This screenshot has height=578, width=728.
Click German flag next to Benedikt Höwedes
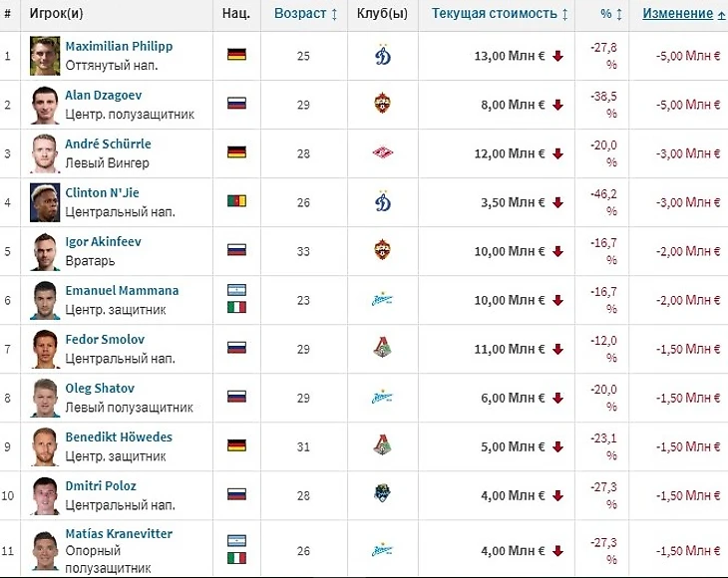pos(236,445)
